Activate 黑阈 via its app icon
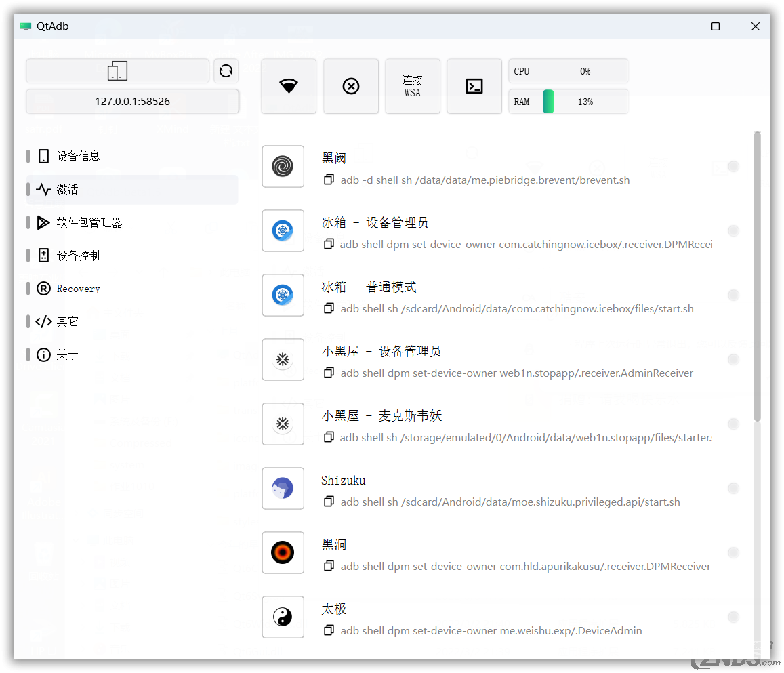The height and width of the screenshot is (673, 784). pyautogui.click(x=283, y=167)
